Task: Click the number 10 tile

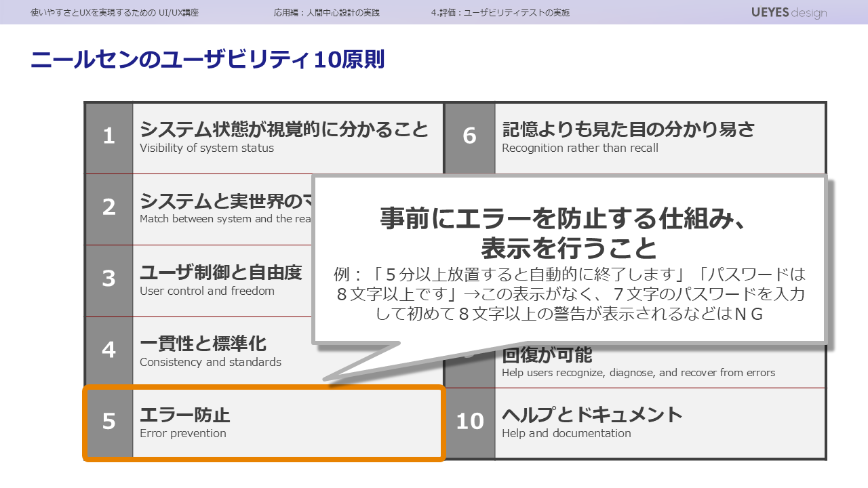Action: pyautogui.click(x=470, y=422)
